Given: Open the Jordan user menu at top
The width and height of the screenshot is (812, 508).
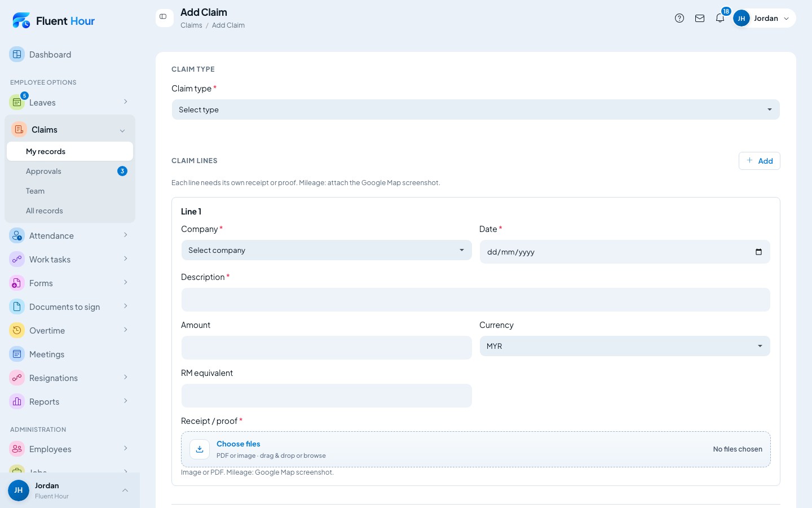Looking at the screenshot, I should (x=764, y=18).
